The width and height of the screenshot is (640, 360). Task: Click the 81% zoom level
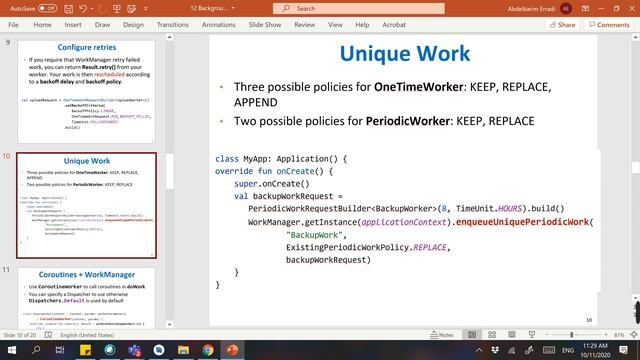[x=619, y=335]
